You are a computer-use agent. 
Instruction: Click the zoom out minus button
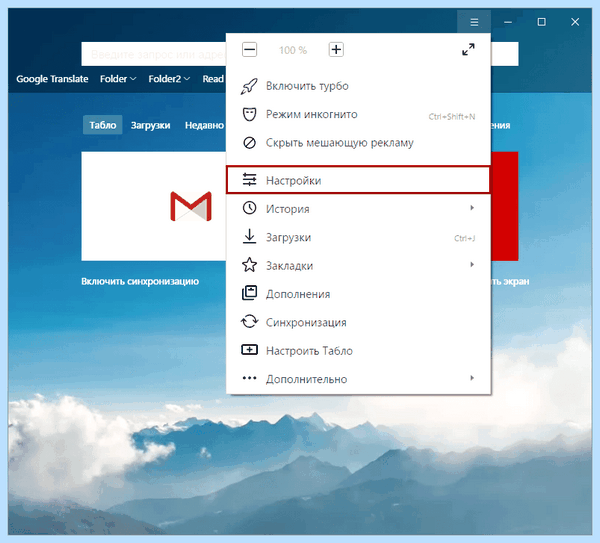click(249, 50)
